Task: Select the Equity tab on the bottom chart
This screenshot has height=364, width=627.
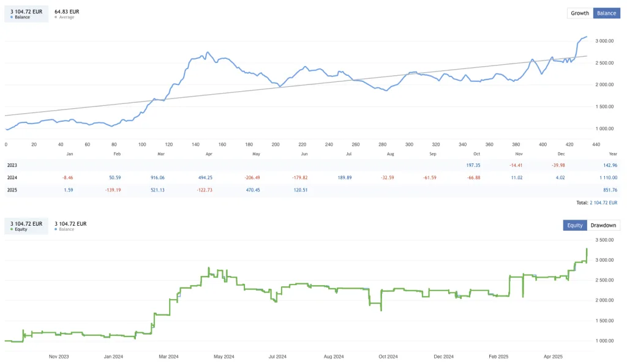Action: pyautogui.click(x=574, y=225)
